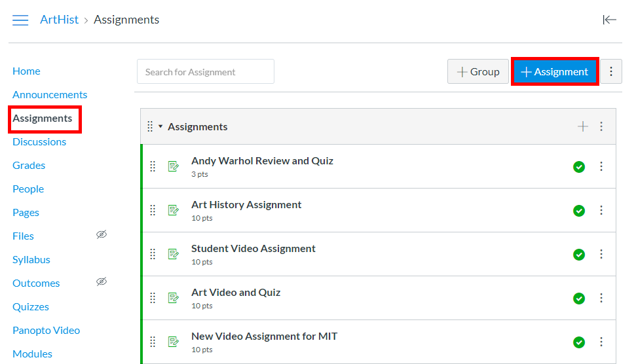Screen dimensions: 636x364
Task: Click the + Assignment button
Action: coord(554,72)
